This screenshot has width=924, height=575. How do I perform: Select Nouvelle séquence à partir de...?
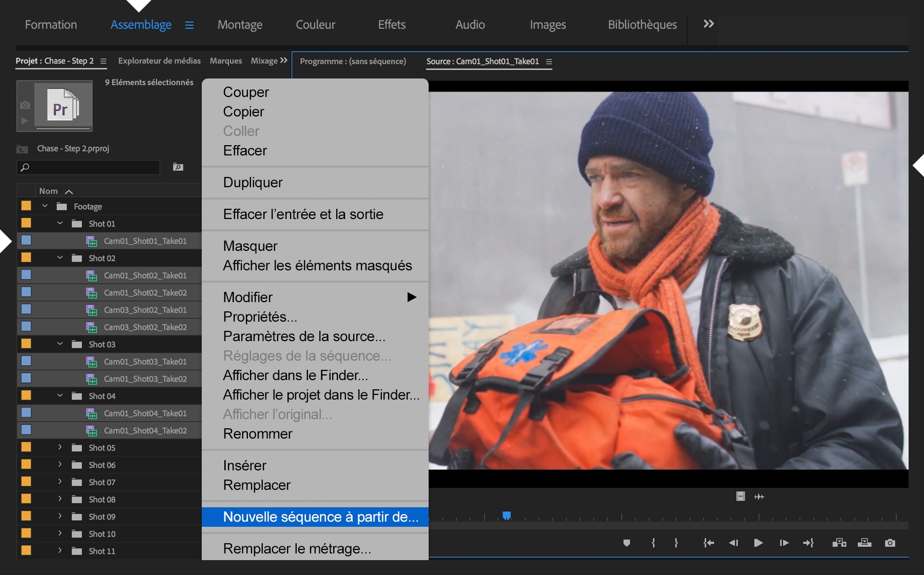tap(318, 517)
